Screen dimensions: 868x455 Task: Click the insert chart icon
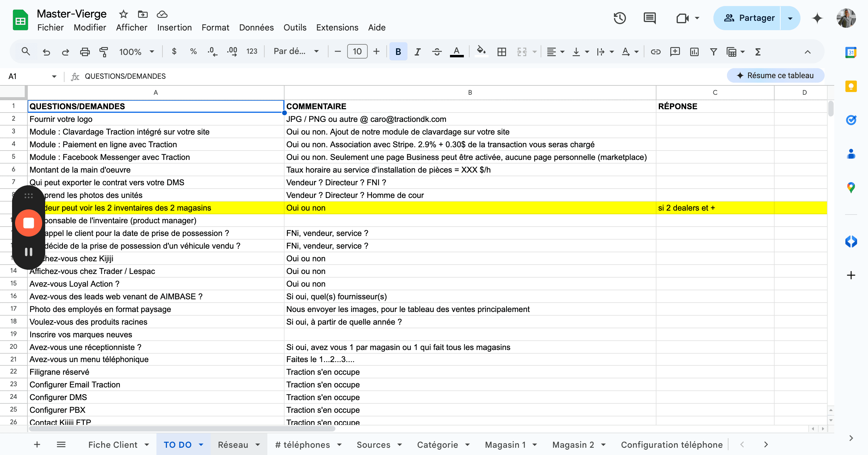[x=694, y=52]
